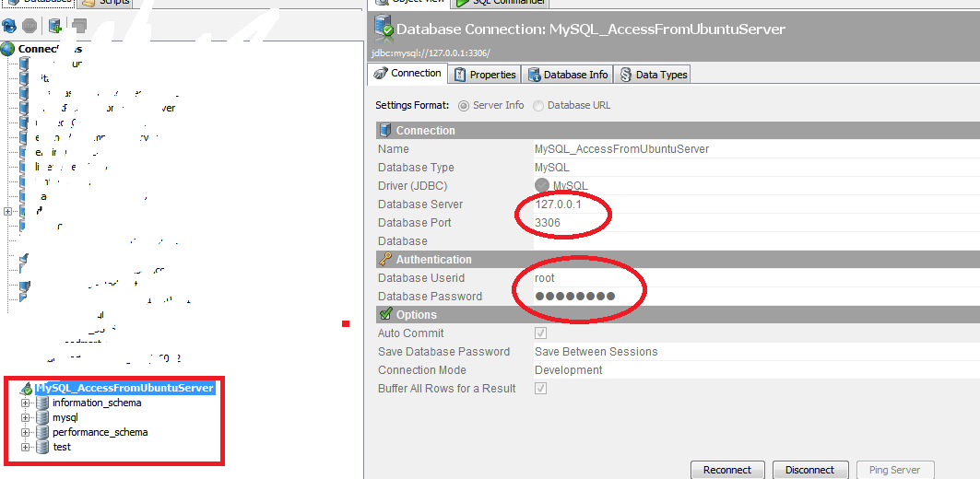Click the Connection section header

679,131
